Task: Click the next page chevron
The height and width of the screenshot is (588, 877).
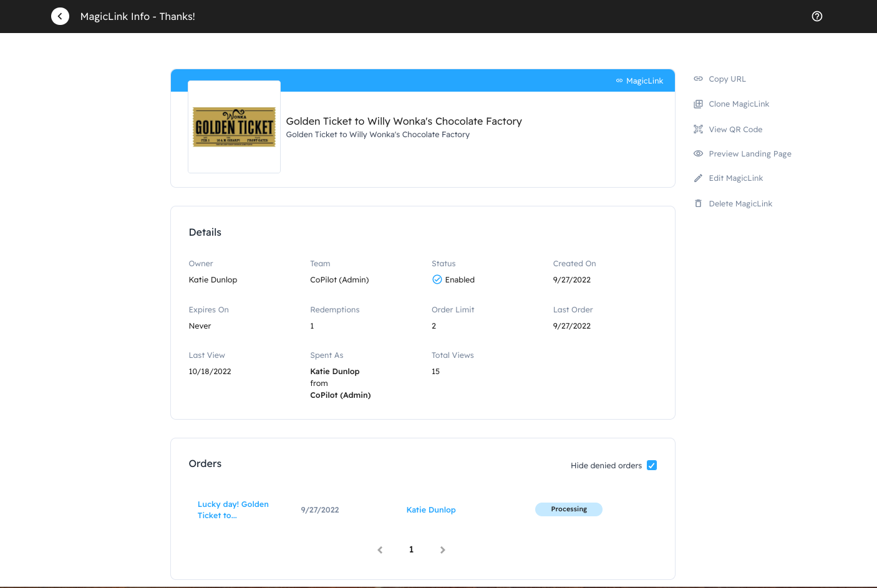Action: (443, 549)
